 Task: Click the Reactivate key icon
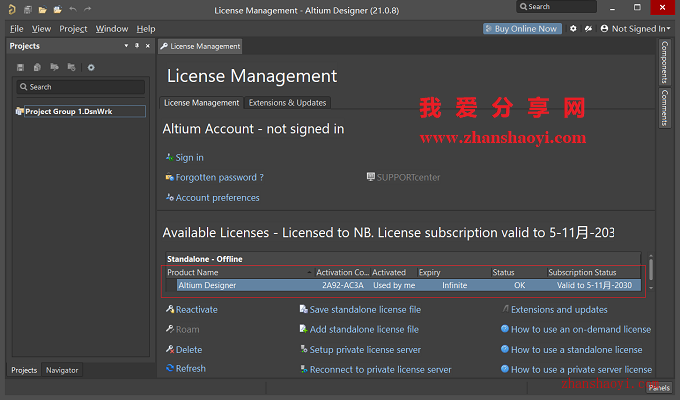(x=170, y=309)
